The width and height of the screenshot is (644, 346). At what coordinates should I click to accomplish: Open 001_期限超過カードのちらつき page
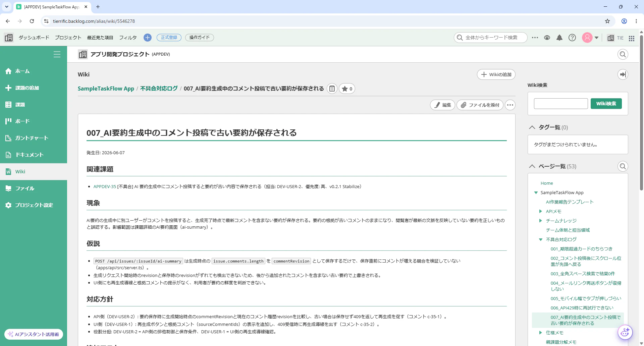tap(581, 249)
